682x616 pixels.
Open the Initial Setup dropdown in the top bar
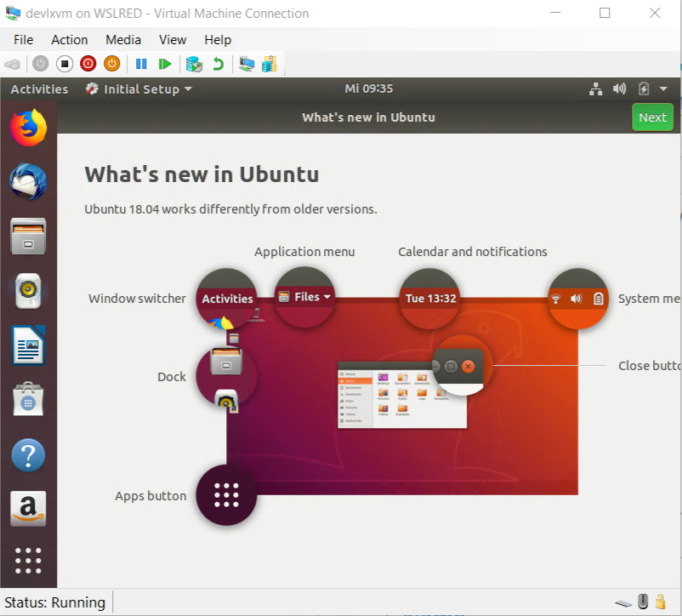138,88
